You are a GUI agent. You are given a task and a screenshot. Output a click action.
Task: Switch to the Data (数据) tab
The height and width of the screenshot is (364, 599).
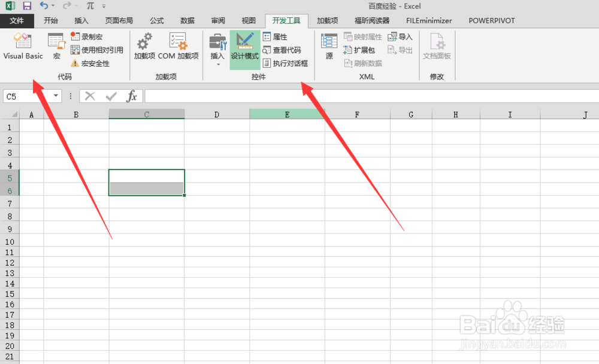click(187, 20)
